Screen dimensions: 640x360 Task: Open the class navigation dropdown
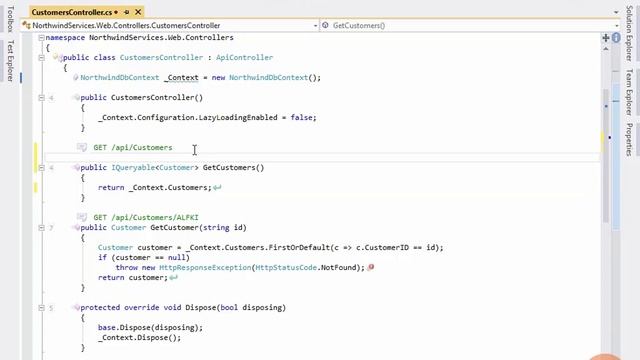[315, 26]
